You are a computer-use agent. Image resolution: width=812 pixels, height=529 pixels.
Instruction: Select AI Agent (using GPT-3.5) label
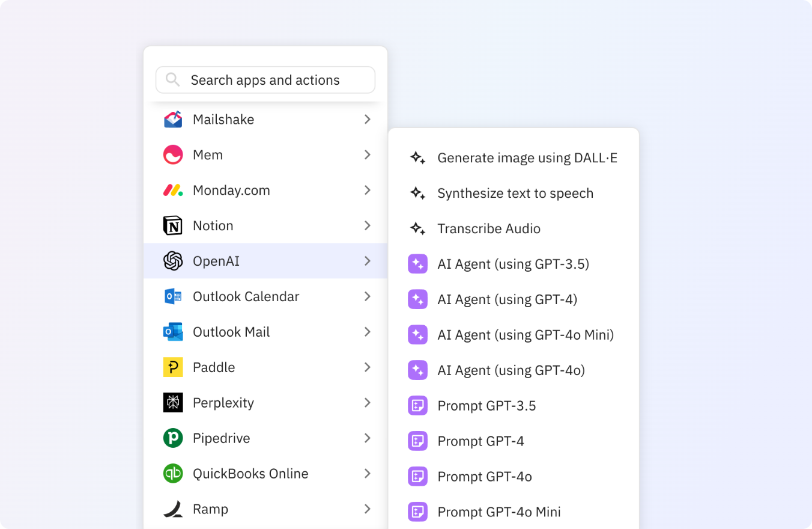[x=514, y=264]
